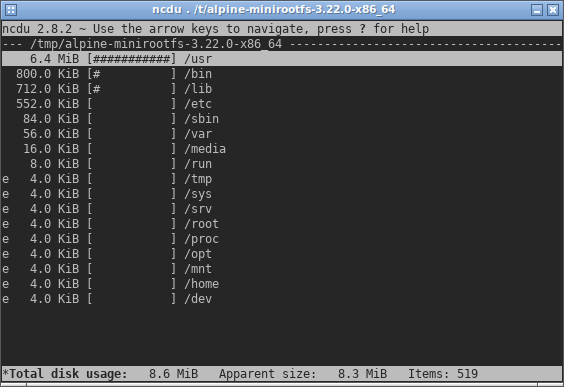Click the 8.0 KiB size value
564x387 pixels.
[x=54, y=164]
